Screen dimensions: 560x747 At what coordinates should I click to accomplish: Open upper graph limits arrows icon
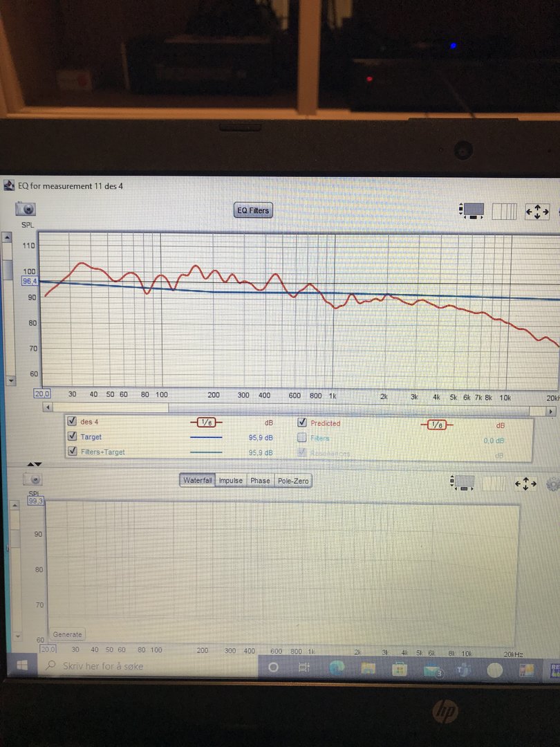tap(537, 212)
